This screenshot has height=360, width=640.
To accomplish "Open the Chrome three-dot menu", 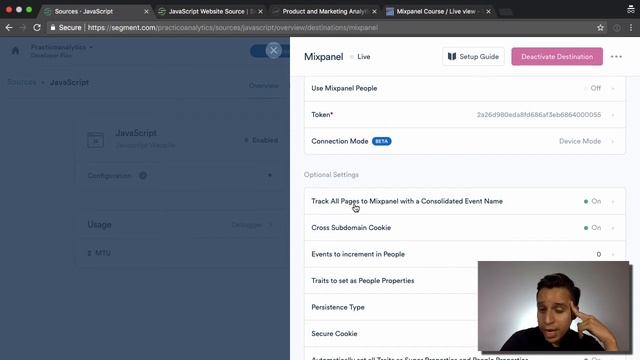I will click(x=631, y=28).
